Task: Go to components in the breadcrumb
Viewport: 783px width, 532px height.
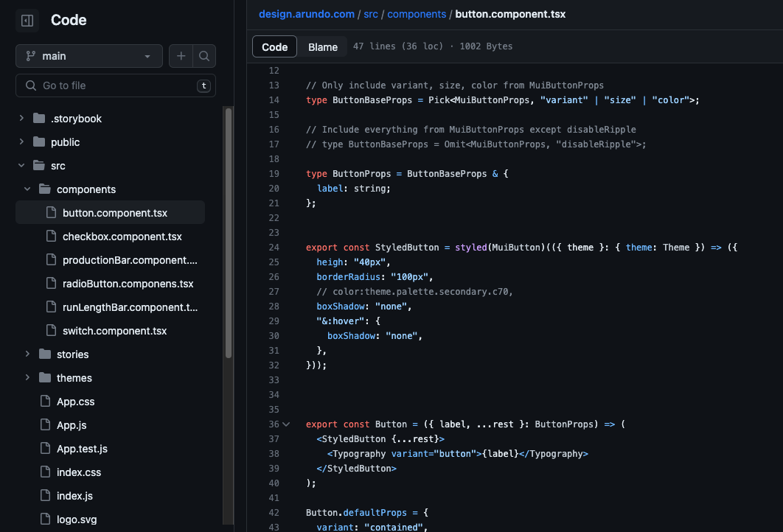Action: tap(417, 14)
